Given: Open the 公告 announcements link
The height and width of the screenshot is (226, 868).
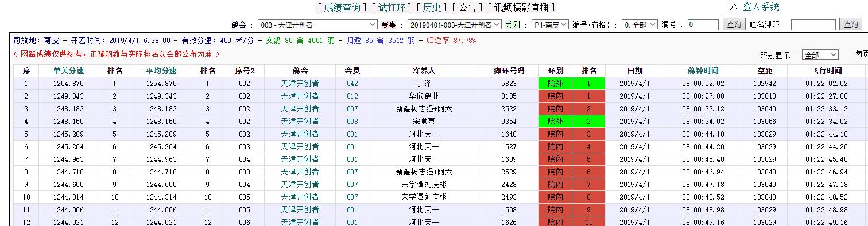Looking at the screenshot, I should coord(467,7).
